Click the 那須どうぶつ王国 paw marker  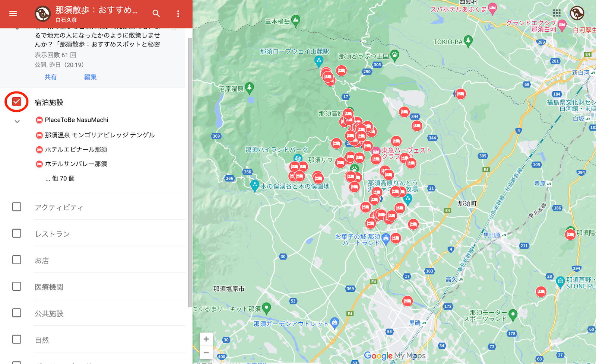point(395,55)
